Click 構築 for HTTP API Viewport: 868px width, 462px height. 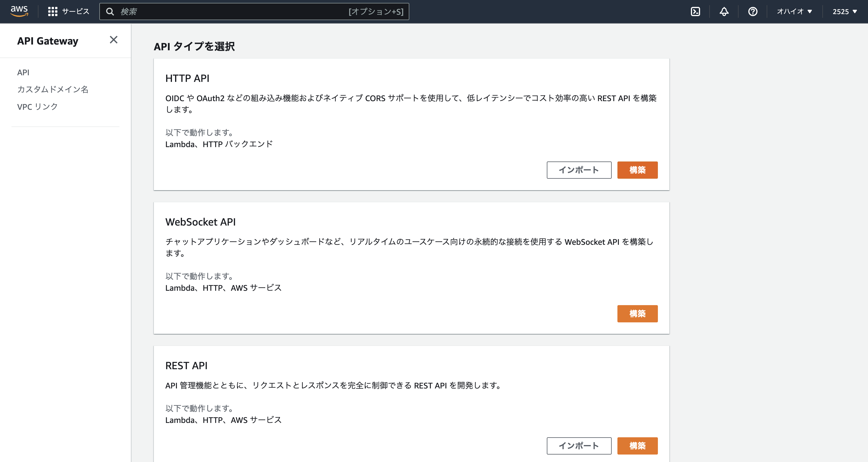(x=637, y=170)
